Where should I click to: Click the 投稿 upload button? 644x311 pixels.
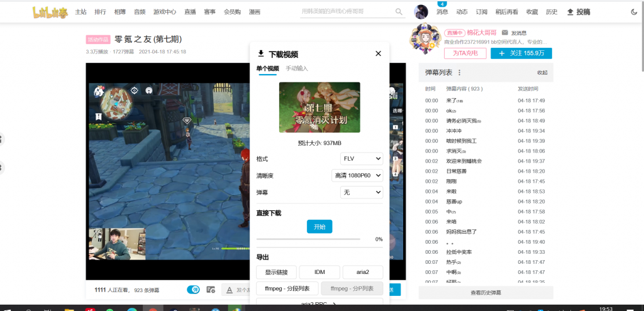[579, 12]
